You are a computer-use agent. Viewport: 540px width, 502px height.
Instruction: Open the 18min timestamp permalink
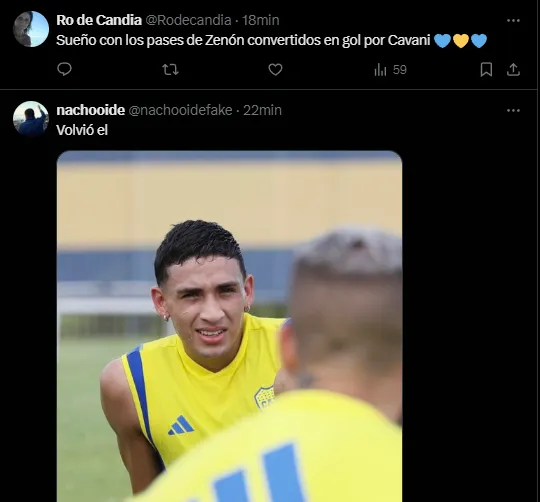pyautogui.click(x=260, y=20)
